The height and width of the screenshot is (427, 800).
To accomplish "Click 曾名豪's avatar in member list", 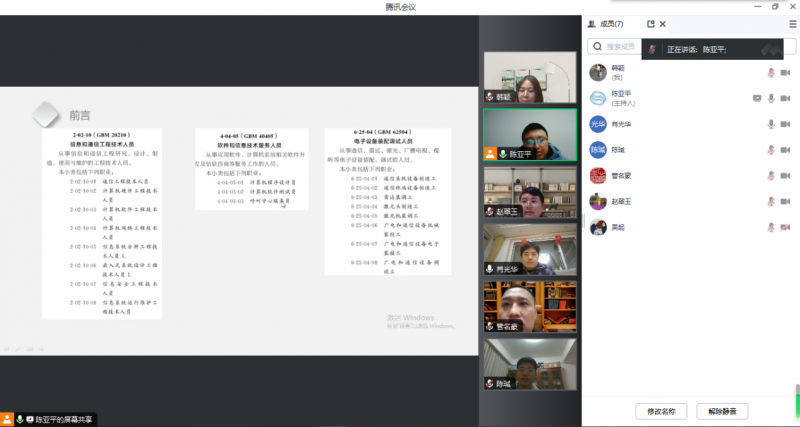I will (x=597, y=176).
